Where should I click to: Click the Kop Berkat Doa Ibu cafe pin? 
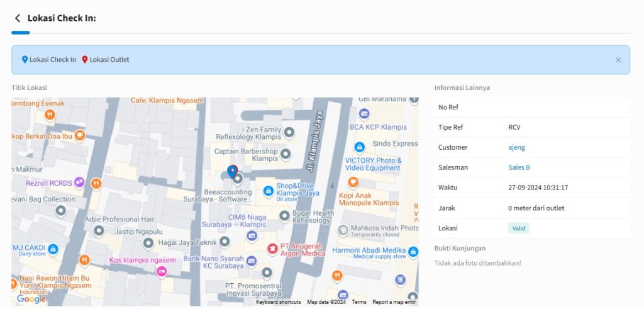(80, 135)
